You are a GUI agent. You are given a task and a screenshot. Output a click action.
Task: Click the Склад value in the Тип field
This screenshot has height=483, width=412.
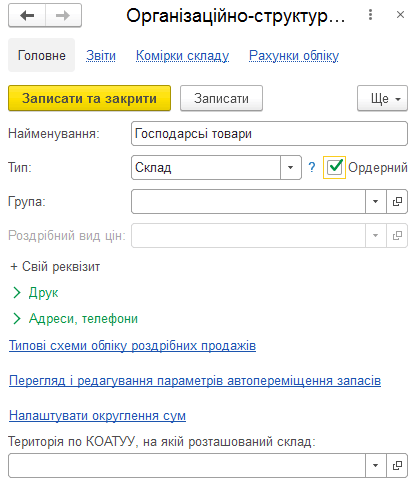[153, 167]
